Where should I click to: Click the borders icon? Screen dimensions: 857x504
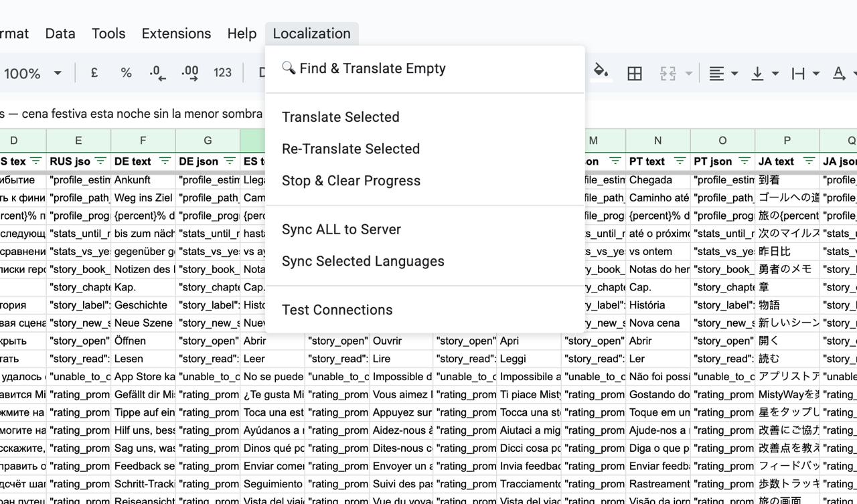coord(635,74)
